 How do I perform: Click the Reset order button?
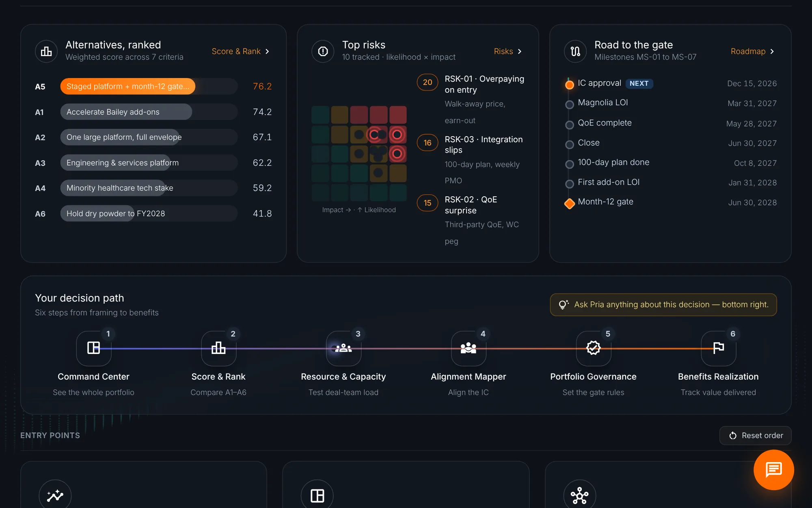coord(755,436)
